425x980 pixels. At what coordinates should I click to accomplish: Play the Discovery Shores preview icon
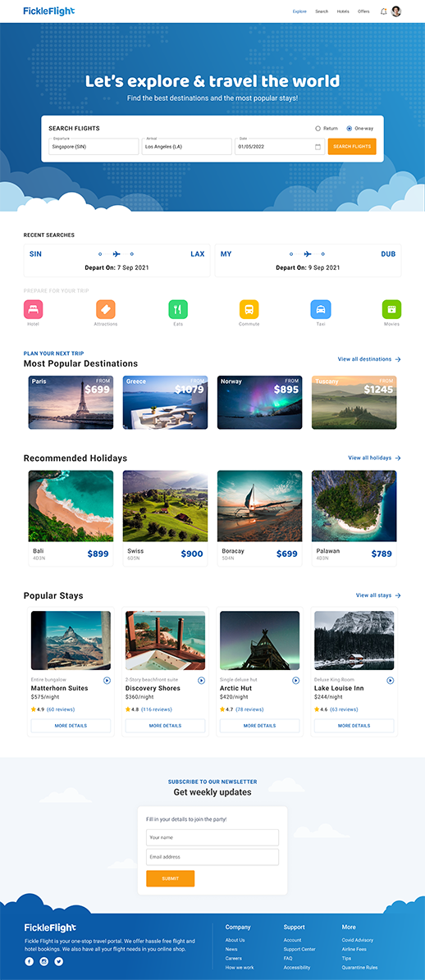click(201, 680)
